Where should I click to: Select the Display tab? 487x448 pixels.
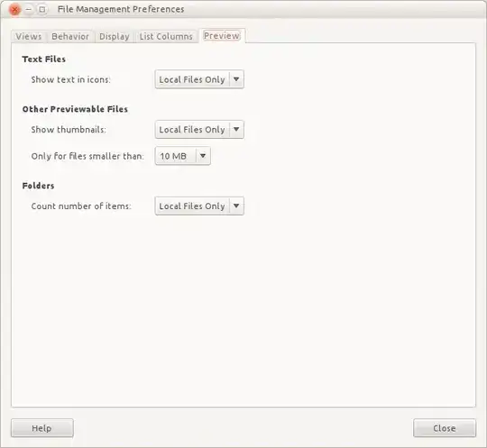click(x=115, y=36)
